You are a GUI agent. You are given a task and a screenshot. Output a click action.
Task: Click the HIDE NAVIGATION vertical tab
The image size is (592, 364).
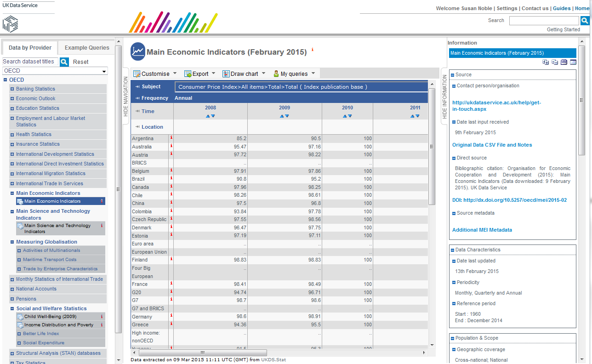[x=126, y=96]
